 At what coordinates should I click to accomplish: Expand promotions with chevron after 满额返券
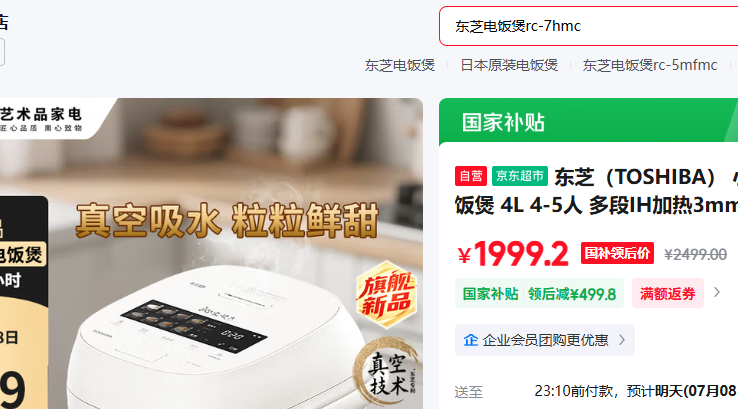coord(717,292)
